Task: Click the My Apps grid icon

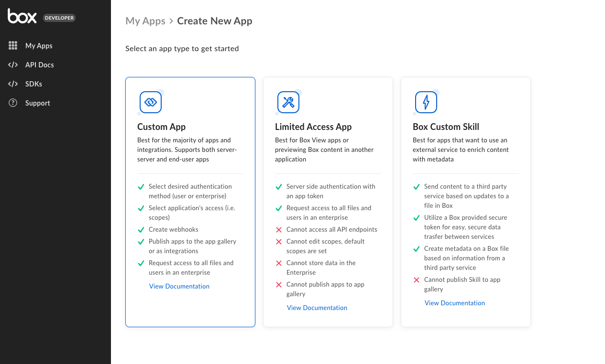Action: [x=13, y=46]
